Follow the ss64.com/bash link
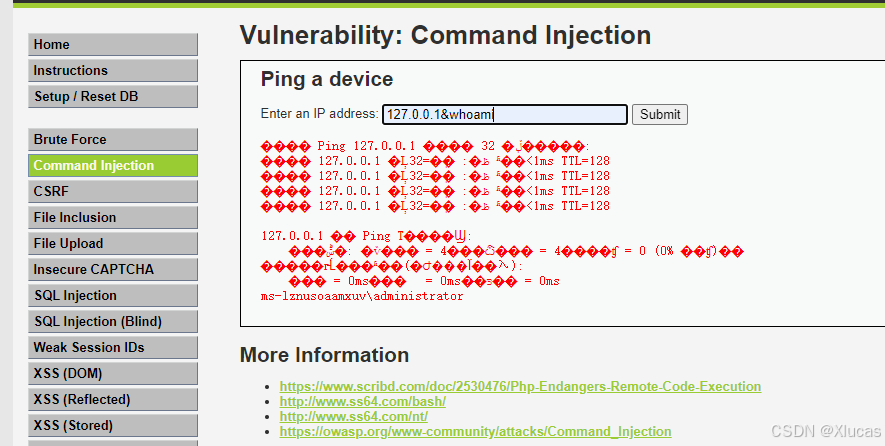The width and height of the screenshot is (885, 446). tap(363, 401)
